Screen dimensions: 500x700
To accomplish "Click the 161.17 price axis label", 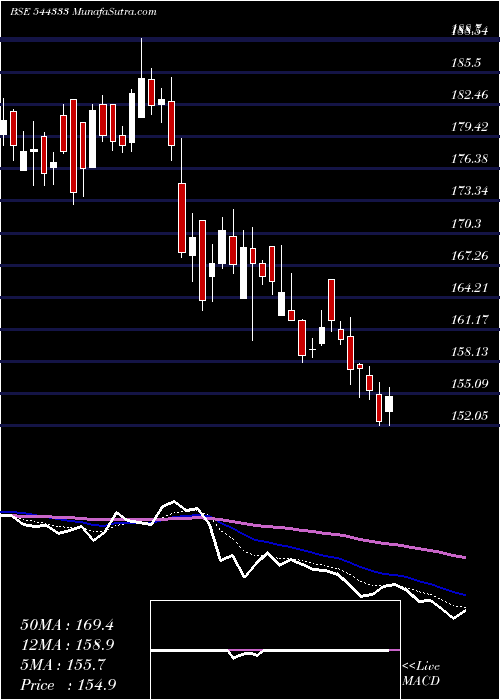I will coord(469,320).
